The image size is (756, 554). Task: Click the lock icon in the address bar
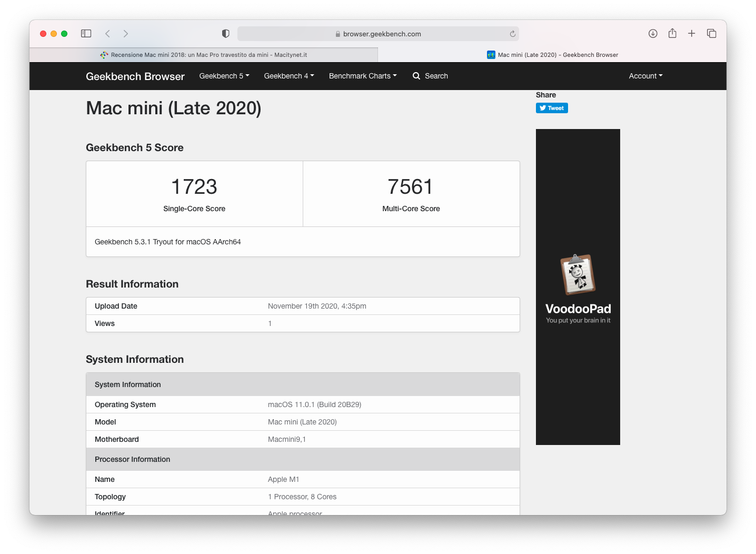[x=338, y=34]
